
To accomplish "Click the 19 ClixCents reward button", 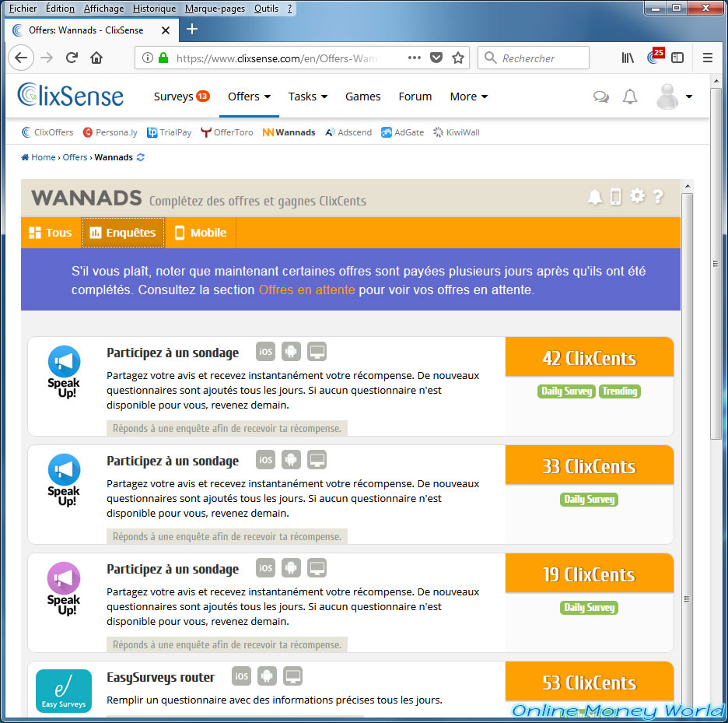I will 590,574.
